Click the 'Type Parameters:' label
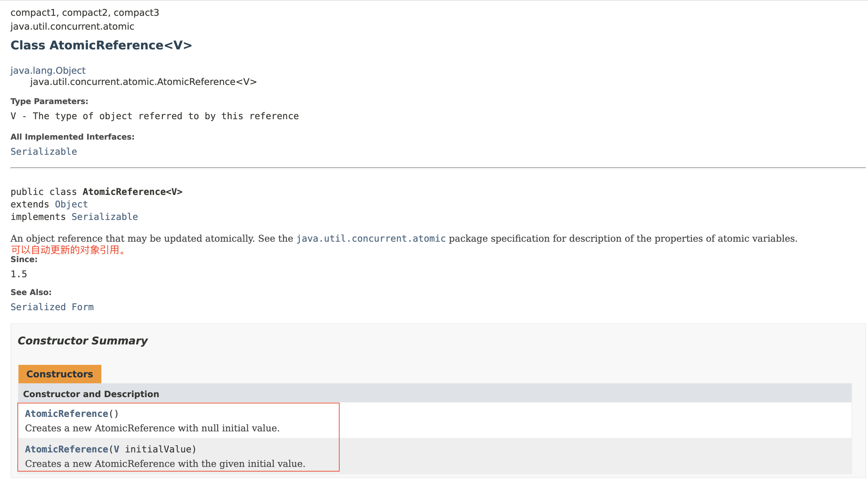868x488 pixels. coord(49,101)
